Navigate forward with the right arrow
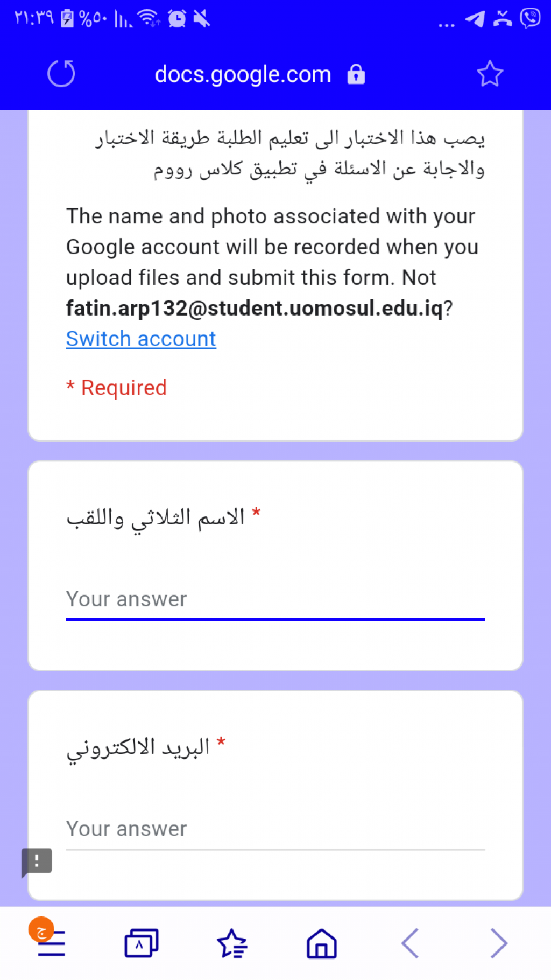 point(499,943)
